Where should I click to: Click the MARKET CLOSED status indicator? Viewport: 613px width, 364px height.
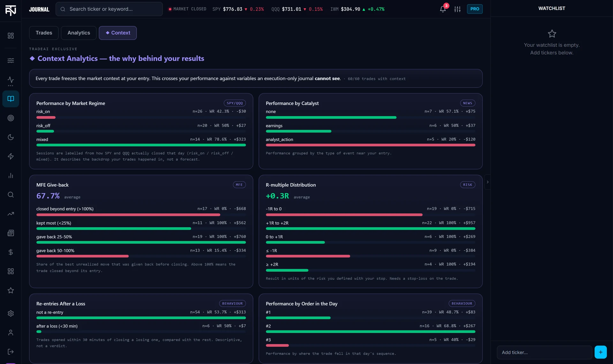(x=187, y=9)
